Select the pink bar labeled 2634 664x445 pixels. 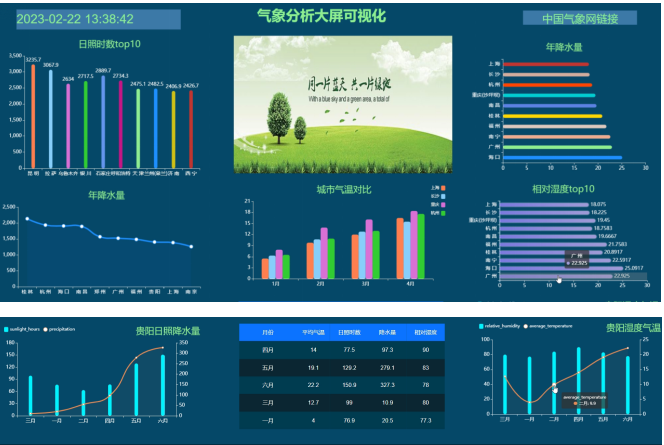pos(68,126)
